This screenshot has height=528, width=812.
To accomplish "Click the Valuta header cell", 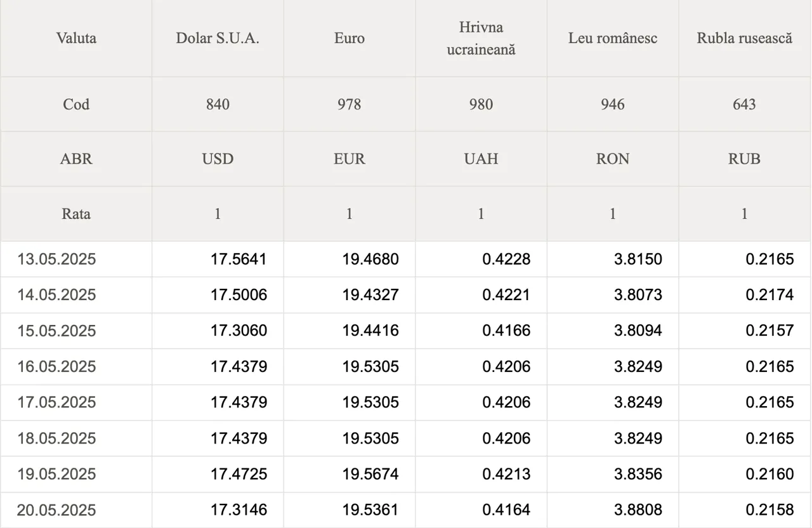I will click(x=76, y=38).
